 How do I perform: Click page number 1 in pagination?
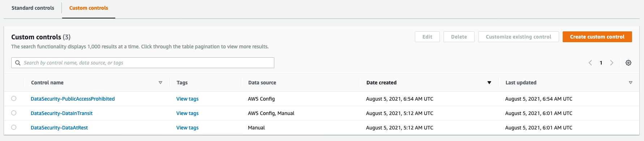pyautogui.click(x=601, y=63)
